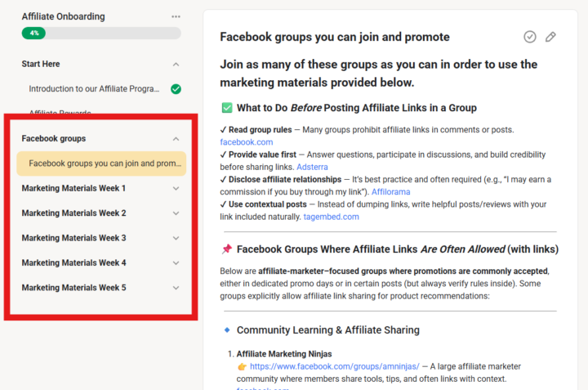Click the Marketing Materials Week 1 title
Screen dimensions: 588x390
point(73,188)
